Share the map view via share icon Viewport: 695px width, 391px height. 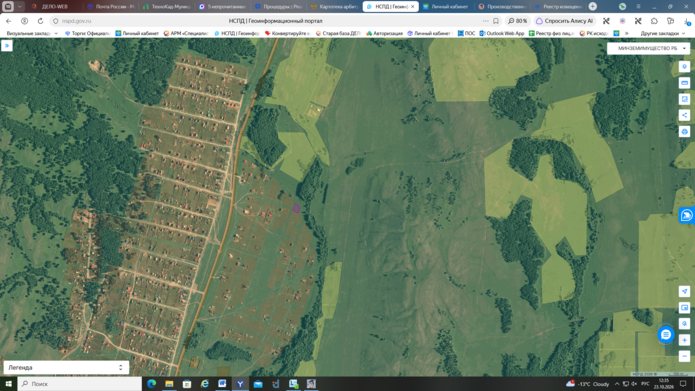684,115
